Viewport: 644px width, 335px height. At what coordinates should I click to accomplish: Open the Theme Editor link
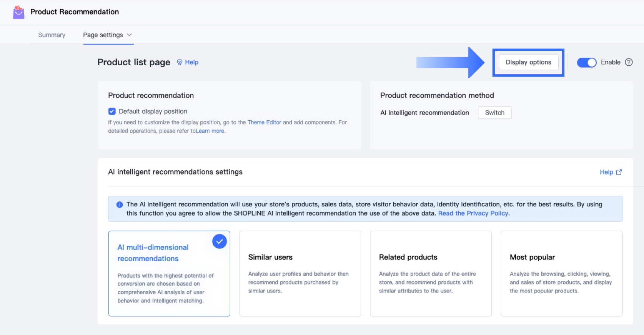(264, 122)
